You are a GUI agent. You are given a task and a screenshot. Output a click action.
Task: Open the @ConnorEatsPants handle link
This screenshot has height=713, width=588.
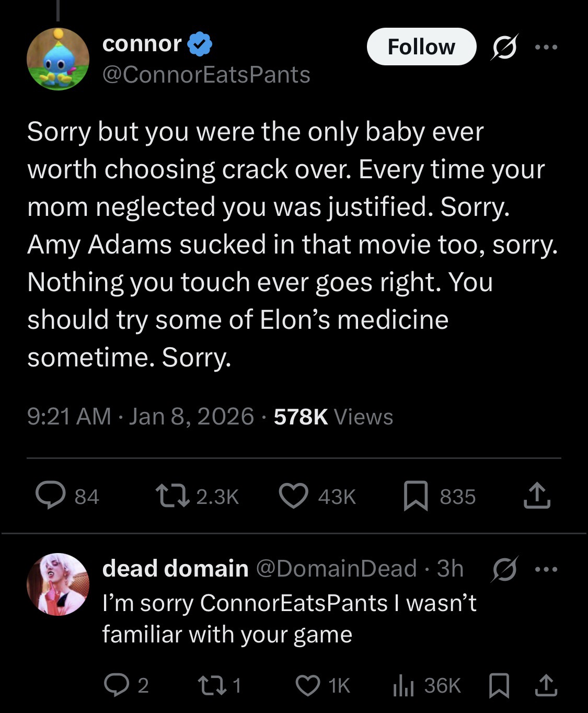pos(206,75)
